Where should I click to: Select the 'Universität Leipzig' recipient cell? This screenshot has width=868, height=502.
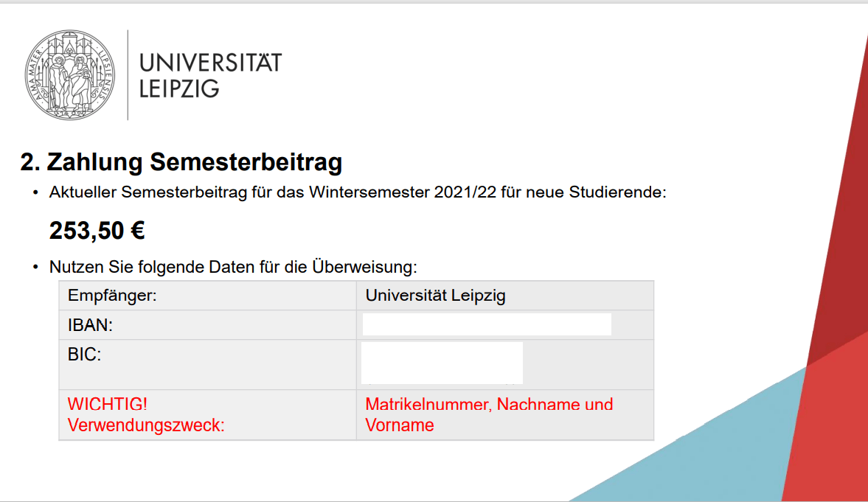coord(505,296)
